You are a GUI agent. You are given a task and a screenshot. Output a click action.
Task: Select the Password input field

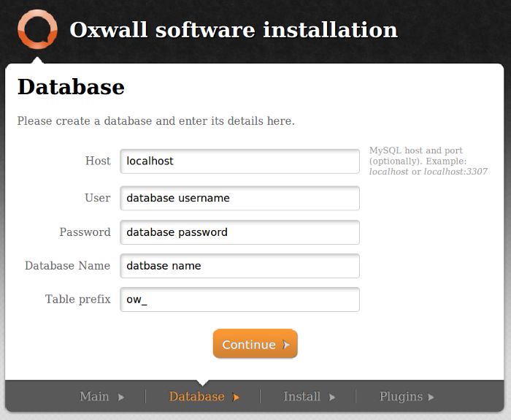point(239,232)
